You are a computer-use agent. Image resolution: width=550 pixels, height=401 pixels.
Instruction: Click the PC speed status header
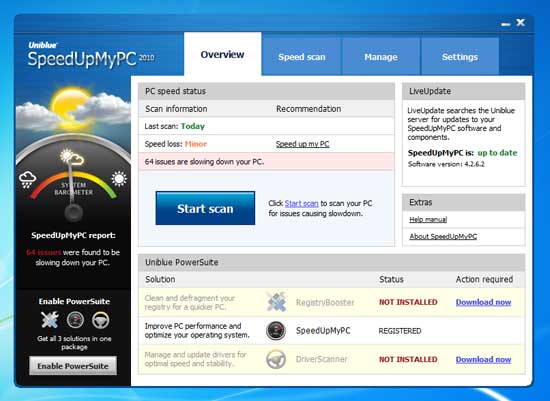(x=267, y=91)
